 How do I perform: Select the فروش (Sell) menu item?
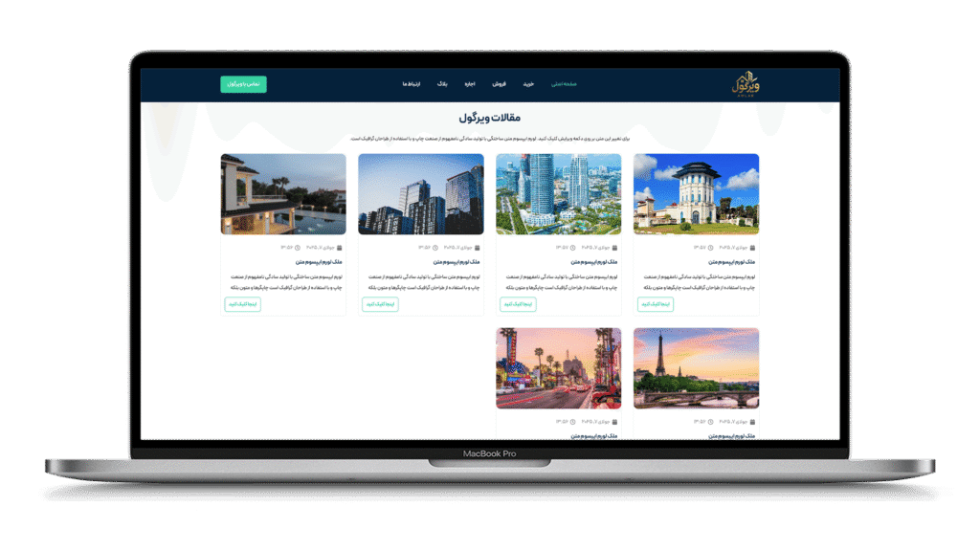(x=499, y=84)
